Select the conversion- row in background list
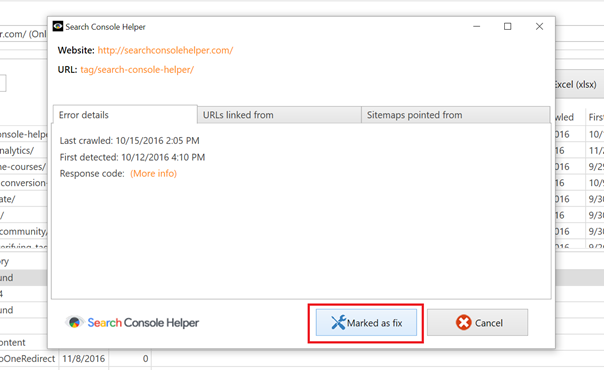Screen dimensions: 604x370 (x=23, y=183)
